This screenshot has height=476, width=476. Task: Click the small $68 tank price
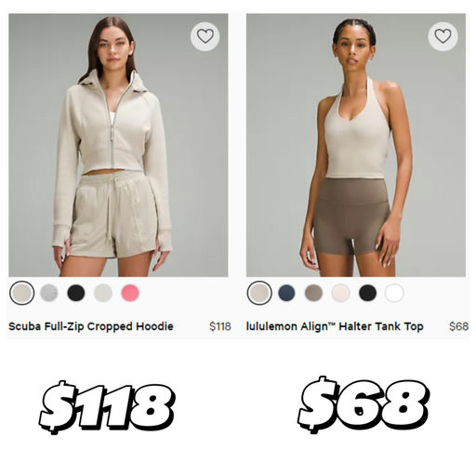458,326
